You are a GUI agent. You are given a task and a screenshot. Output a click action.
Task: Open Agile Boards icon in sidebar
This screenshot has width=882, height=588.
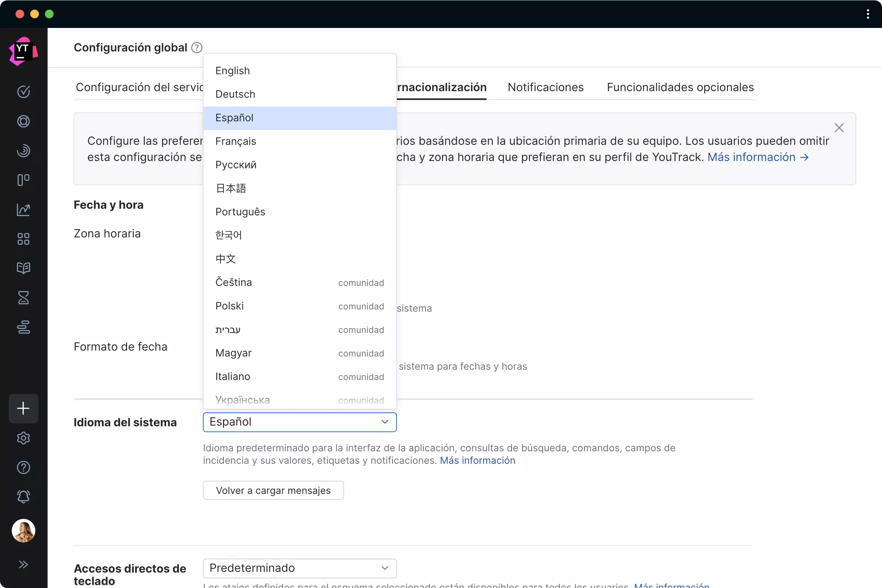coord(23,180)
